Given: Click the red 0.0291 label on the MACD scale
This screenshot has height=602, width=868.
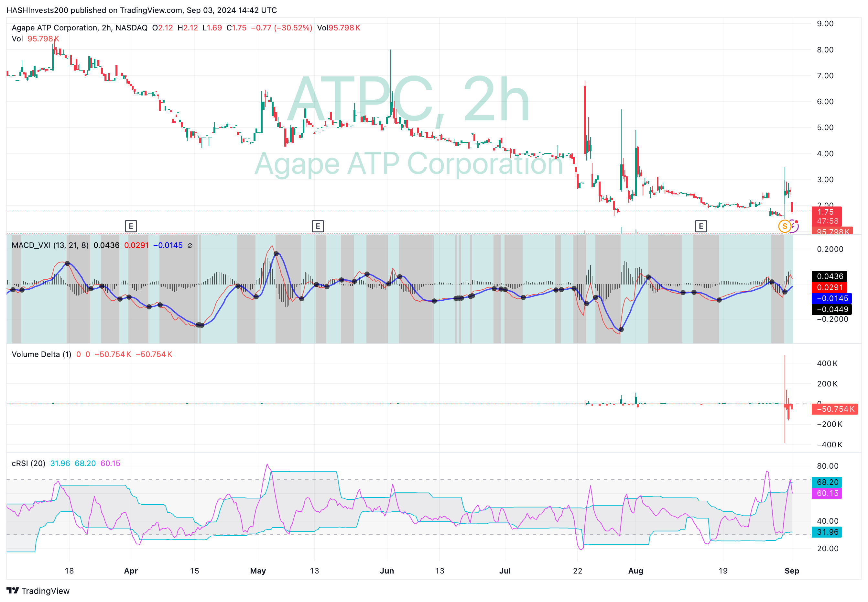Looking at the screenshot, I should [830, 287].
